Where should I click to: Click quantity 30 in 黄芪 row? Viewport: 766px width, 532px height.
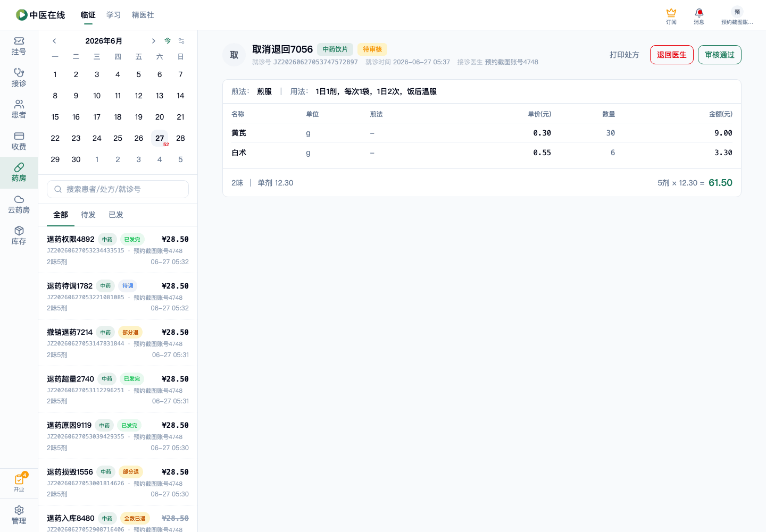point(611,133)
